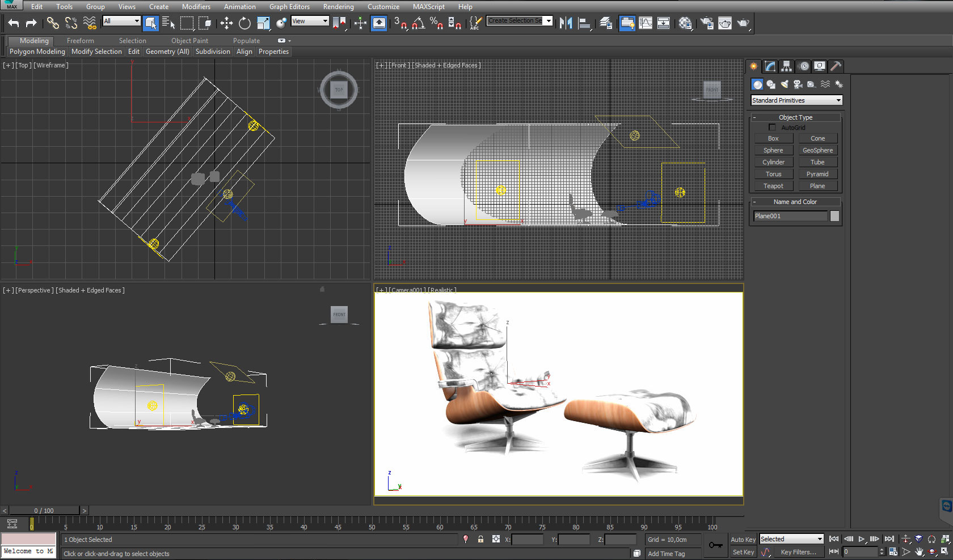The width and height of the screenshot is (953, 560).
Task: Switch to the Modify command panel tab
Action: [x=770, y=66]
